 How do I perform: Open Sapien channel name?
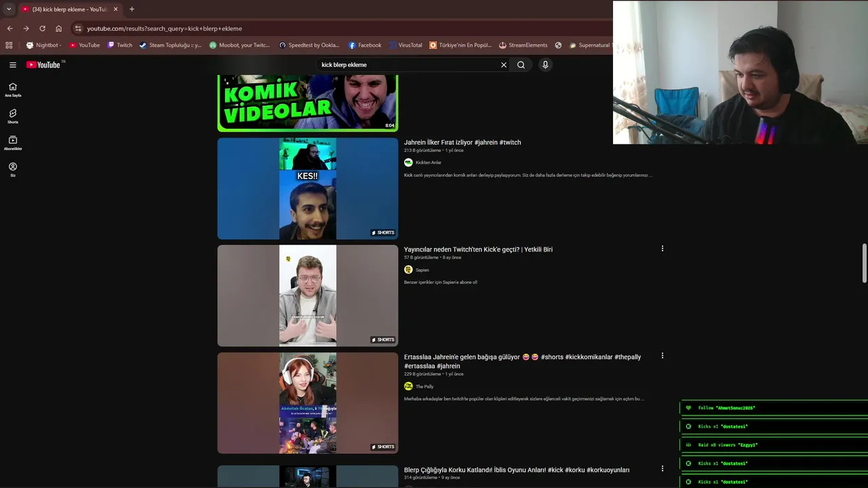tap(422, 270)
